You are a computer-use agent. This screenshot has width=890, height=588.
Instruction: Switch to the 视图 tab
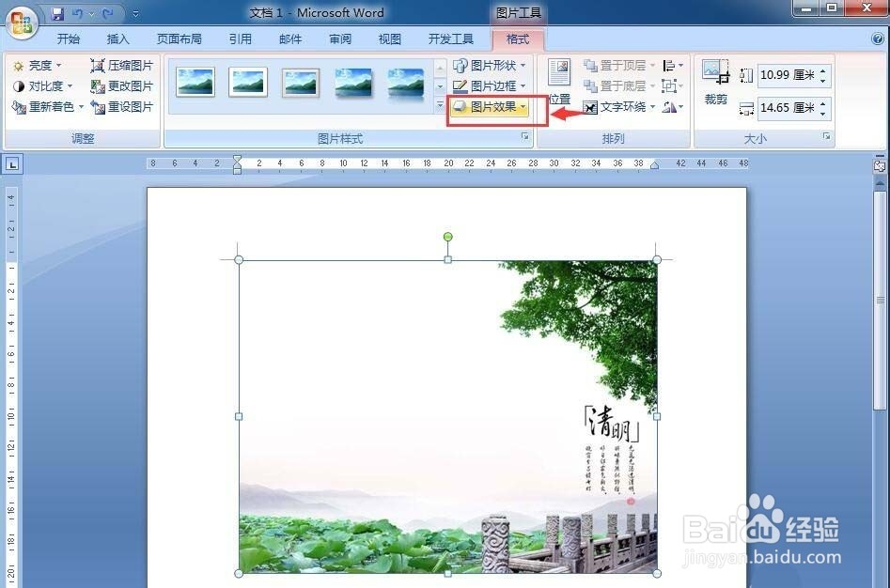pyautogui.click(x=390, y=39)
